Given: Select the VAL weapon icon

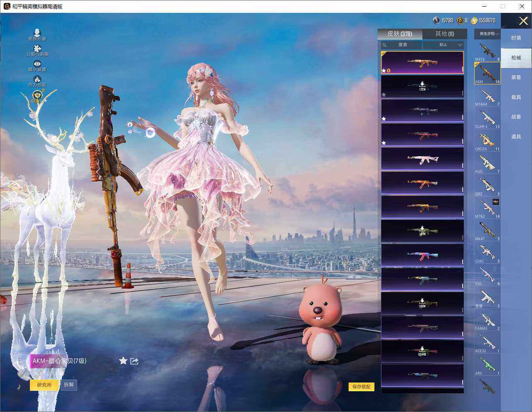Looking at the screenshot, I should [x=488, y=275].
